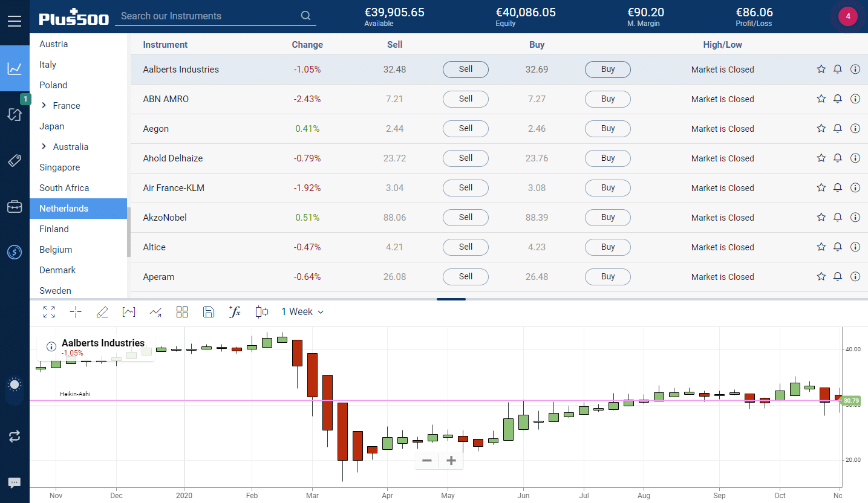Set alert bell for Ahold Delhaize
The width and height of the screenshot is (868, 503).
coord(838,158)
